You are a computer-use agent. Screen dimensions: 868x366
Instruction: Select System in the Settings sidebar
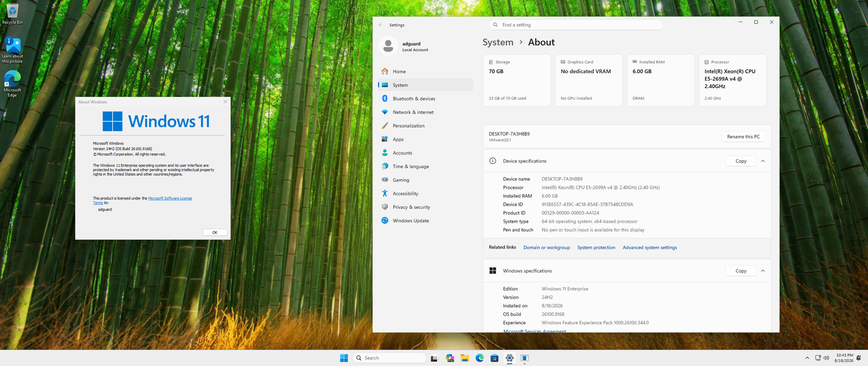pyautogui.click(x=425, y=85)
